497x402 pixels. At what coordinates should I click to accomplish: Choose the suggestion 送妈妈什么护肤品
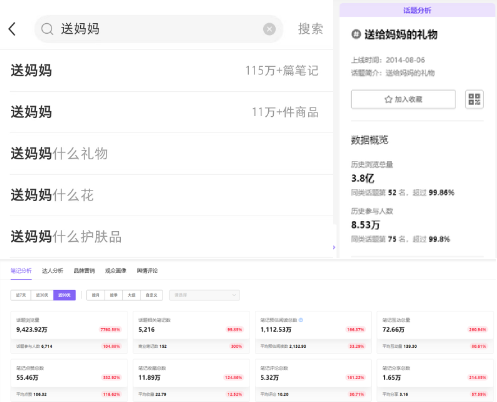[x=166, y=237]
